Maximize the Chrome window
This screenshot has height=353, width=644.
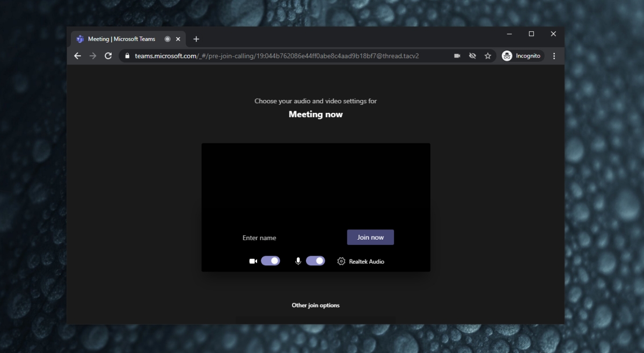coord(531,33)
